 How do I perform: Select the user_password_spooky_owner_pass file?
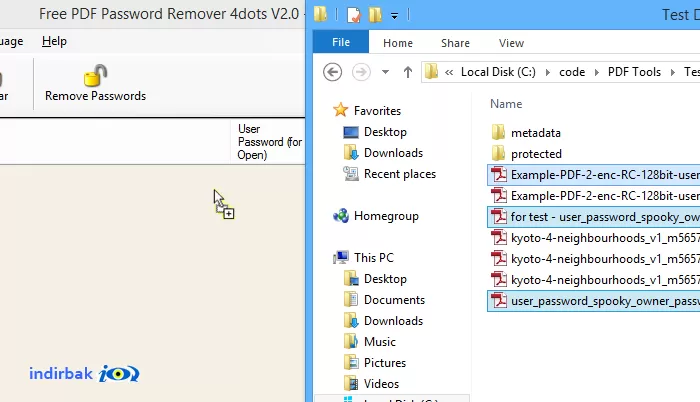(x=594, y=301)
